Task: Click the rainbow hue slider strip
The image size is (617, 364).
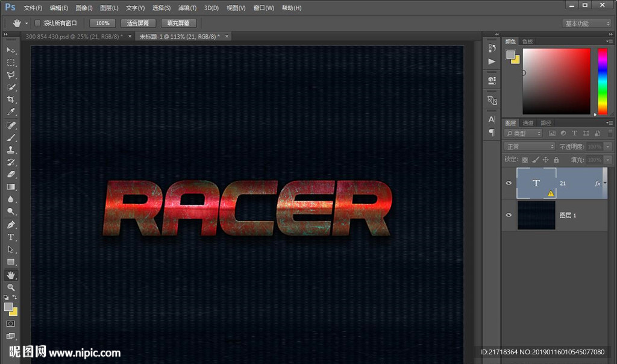Action: pos(602,81)
